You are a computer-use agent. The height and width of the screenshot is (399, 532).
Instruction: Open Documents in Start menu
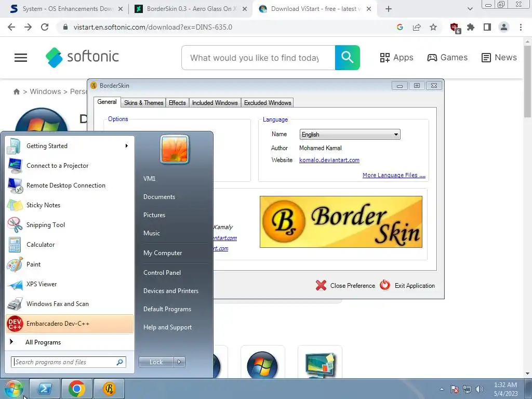click(x=159, y=197)
